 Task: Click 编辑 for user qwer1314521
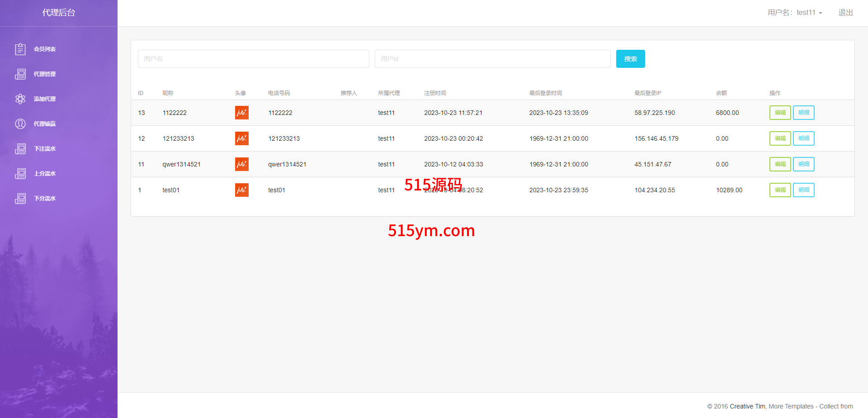pos(780,164)
